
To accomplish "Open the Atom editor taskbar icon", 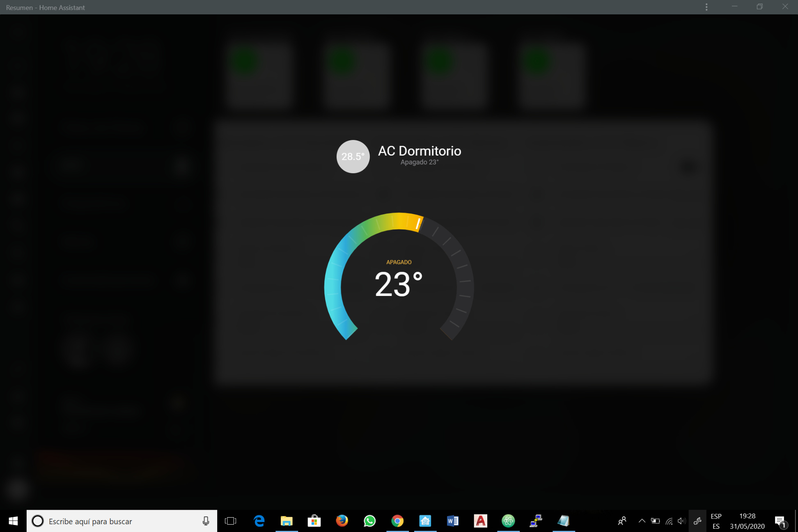I will [x=509, y=521].
